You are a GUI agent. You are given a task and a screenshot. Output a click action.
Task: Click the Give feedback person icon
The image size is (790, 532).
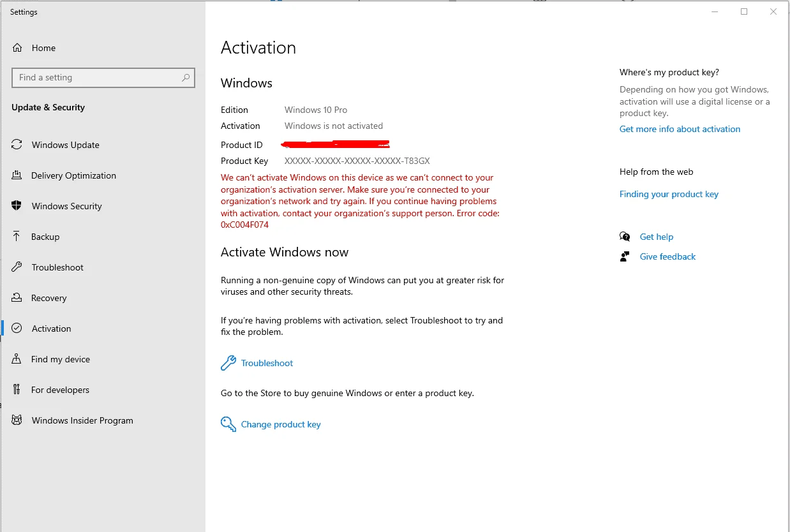625,256
